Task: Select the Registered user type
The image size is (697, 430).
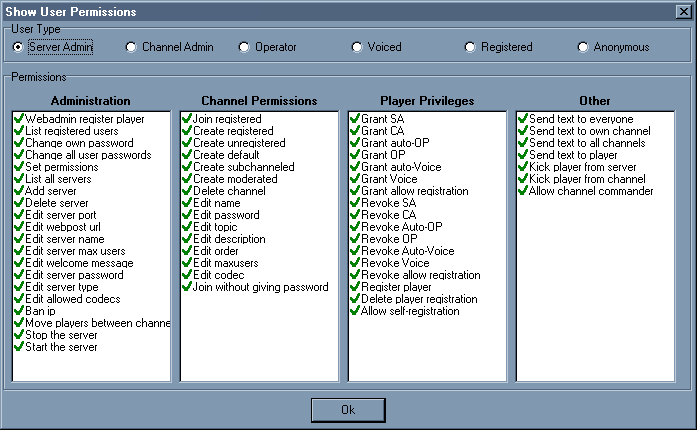Action: click(x=470, y=47)
